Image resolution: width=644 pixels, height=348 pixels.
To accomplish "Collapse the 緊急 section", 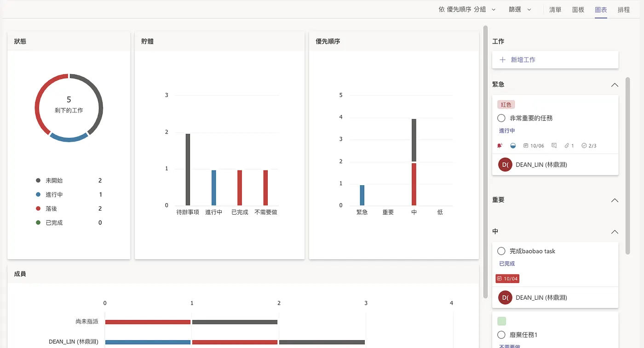I will (615, 85).
